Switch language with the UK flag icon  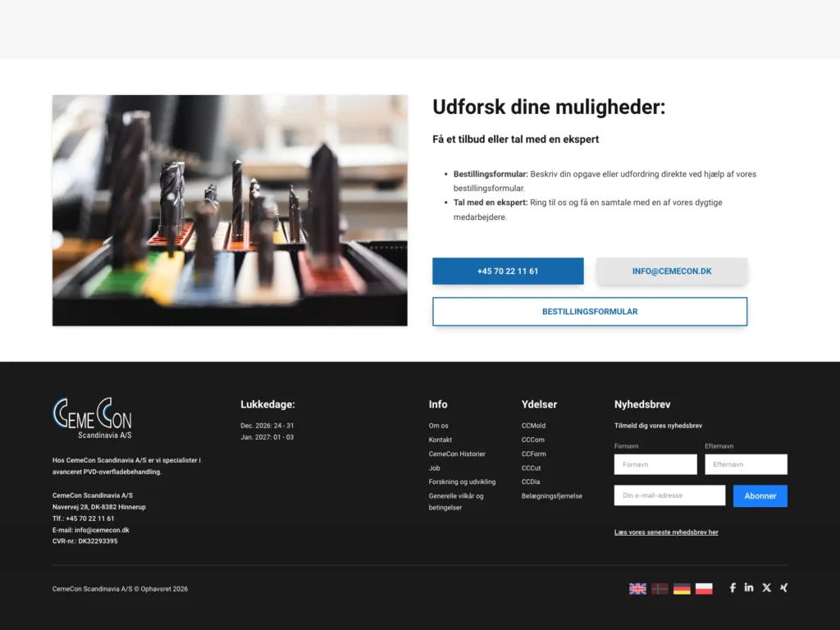click(x=637, y=589)
